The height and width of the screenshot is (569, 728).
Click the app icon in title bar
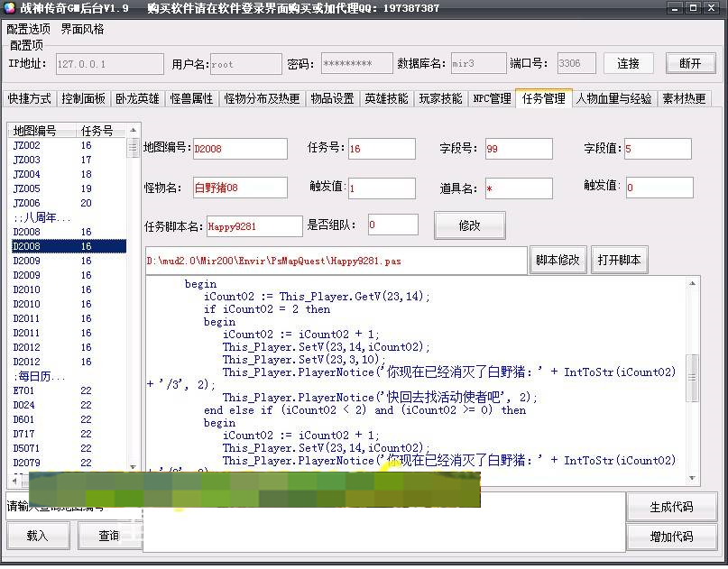(x=10, y=8)
